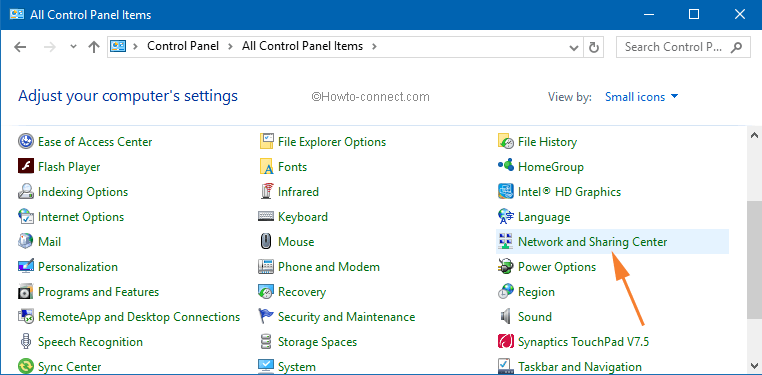
Task: Expand the chevron before Control Panel breadcrumb
Action: (136, 47)
